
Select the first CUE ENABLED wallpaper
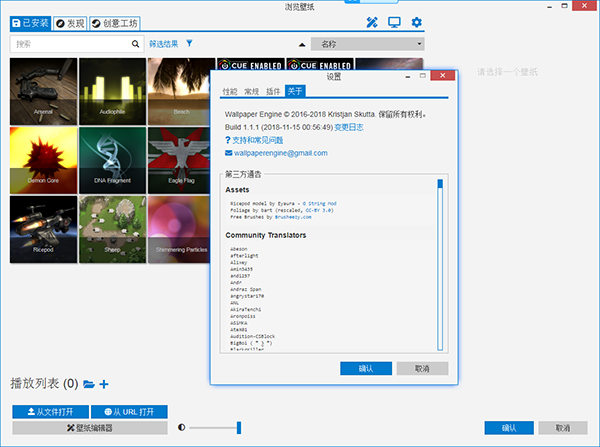[x=251, y=64]
